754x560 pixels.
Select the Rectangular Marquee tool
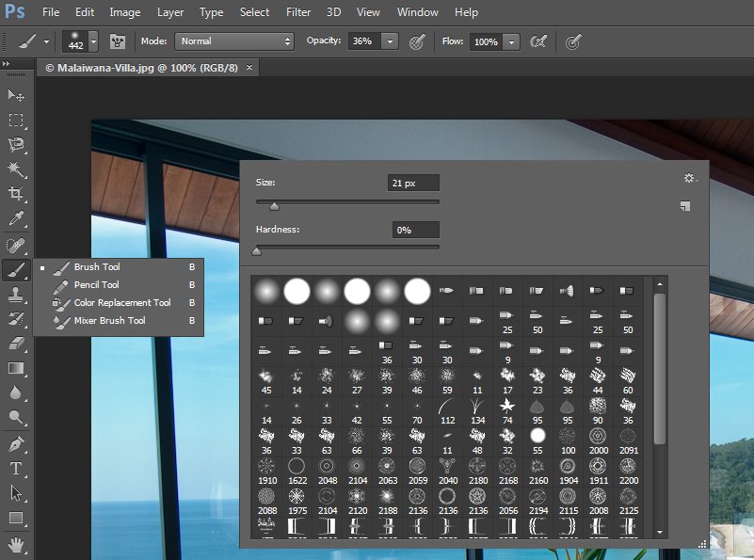(16, 120)
